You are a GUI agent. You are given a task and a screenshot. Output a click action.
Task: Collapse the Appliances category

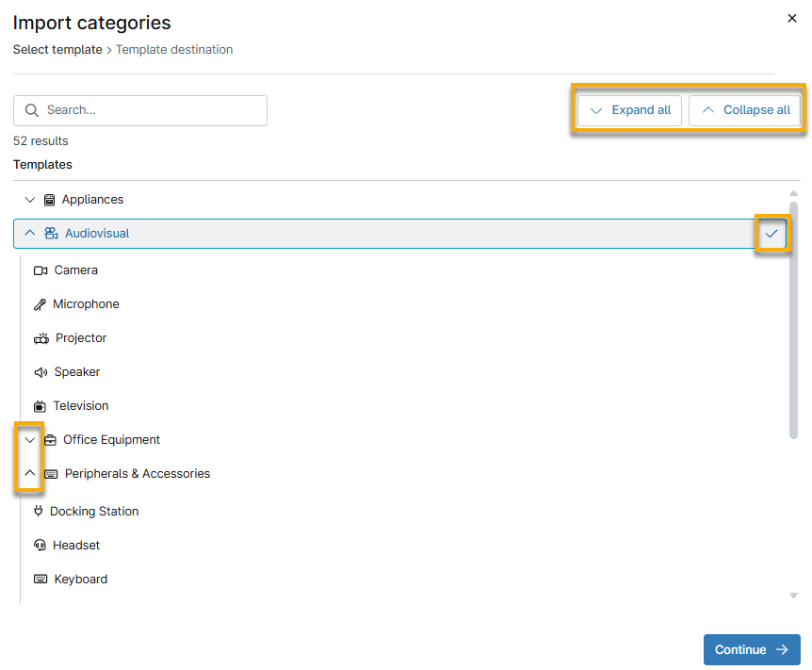pyautogui.click(x=29, y=199)
